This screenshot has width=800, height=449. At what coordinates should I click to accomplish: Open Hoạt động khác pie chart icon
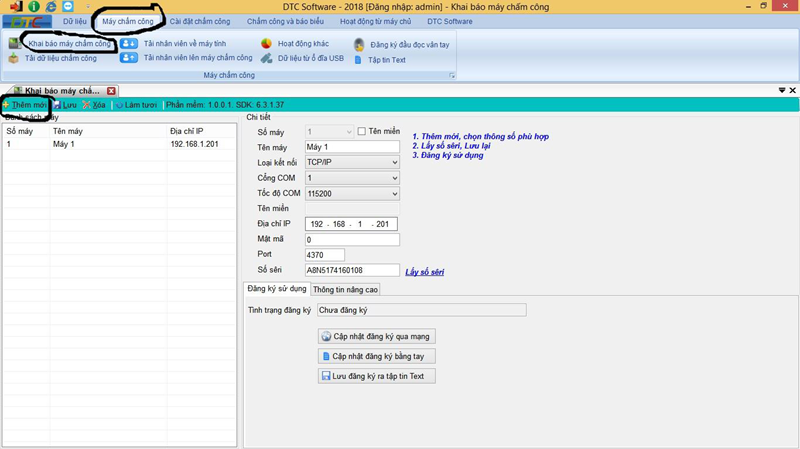(266, 44)
